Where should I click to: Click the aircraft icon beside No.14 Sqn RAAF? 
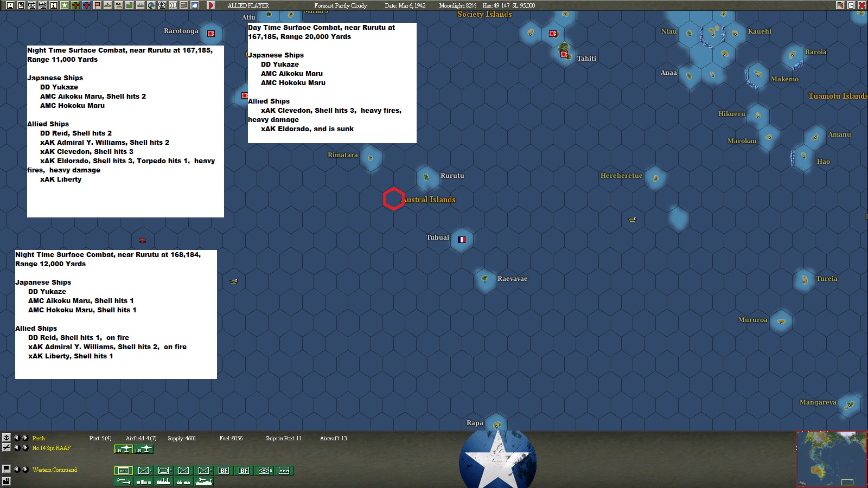7,447
